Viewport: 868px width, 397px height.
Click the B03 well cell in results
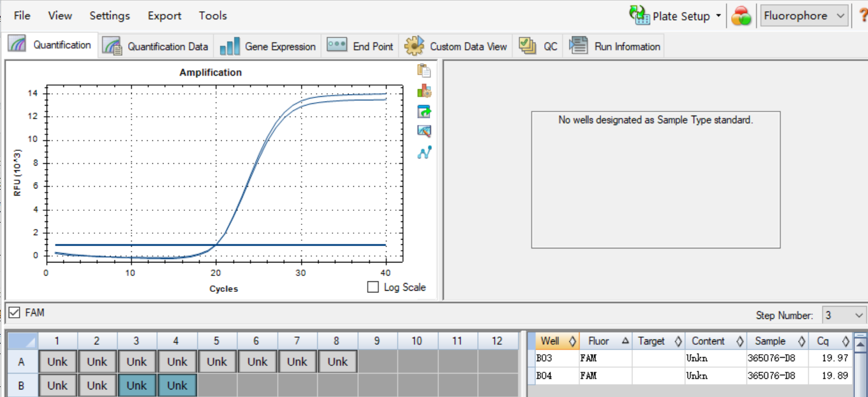click(556, 358)
